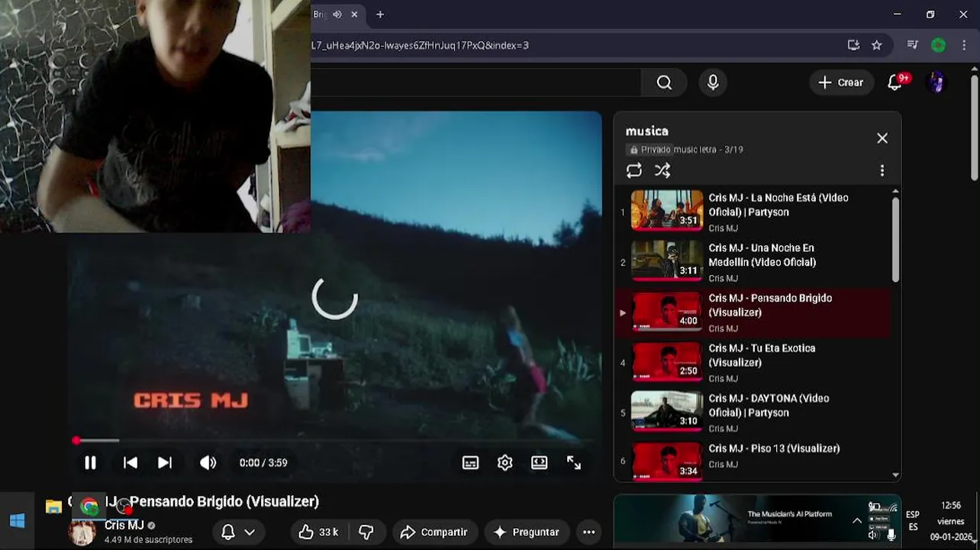
Task: Open the player settings gear
Action: coord(505,463)
